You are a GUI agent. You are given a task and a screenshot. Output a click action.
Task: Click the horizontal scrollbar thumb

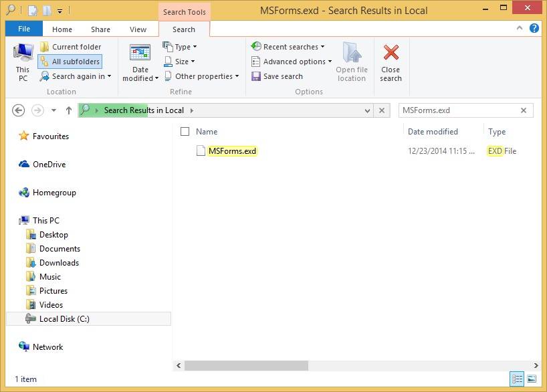coord(246,365)
